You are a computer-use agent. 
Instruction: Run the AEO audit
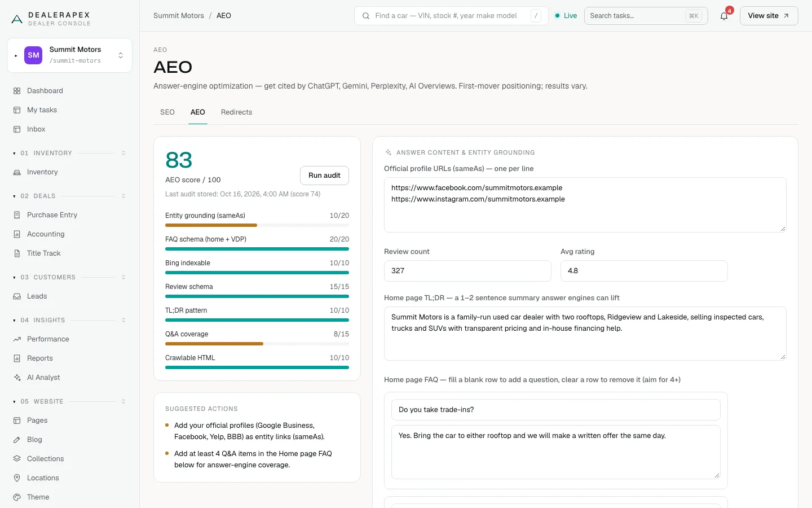point(324,176)
